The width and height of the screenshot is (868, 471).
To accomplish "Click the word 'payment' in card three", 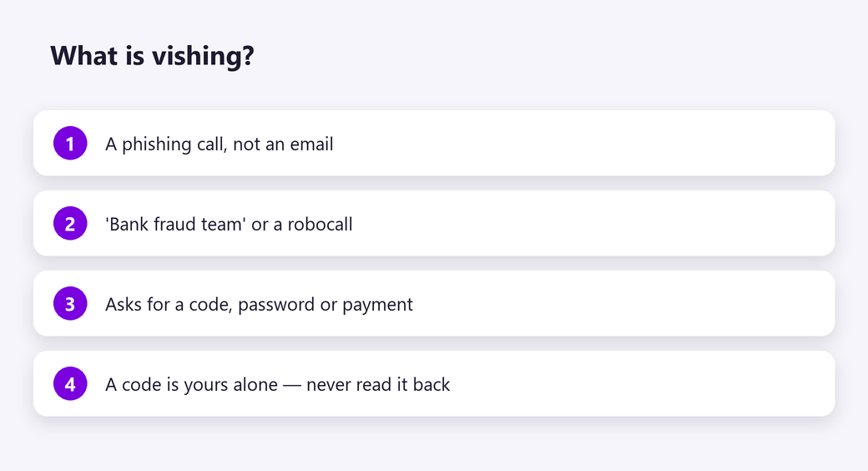I will coord(377,306).
